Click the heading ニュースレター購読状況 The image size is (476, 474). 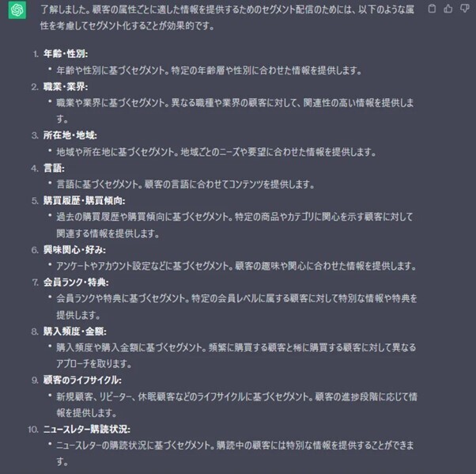pyautogui.click(x=87, y=430)
